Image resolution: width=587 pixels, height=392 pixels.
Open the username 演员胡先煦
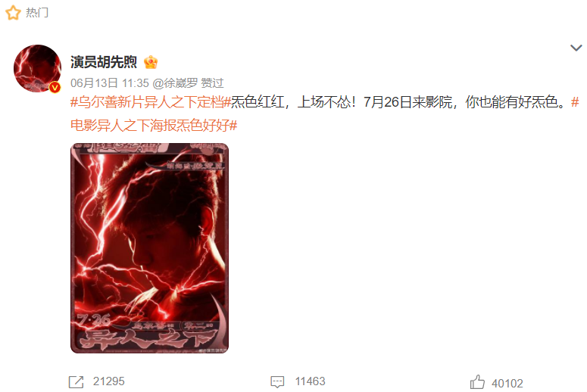click(104, 62)
